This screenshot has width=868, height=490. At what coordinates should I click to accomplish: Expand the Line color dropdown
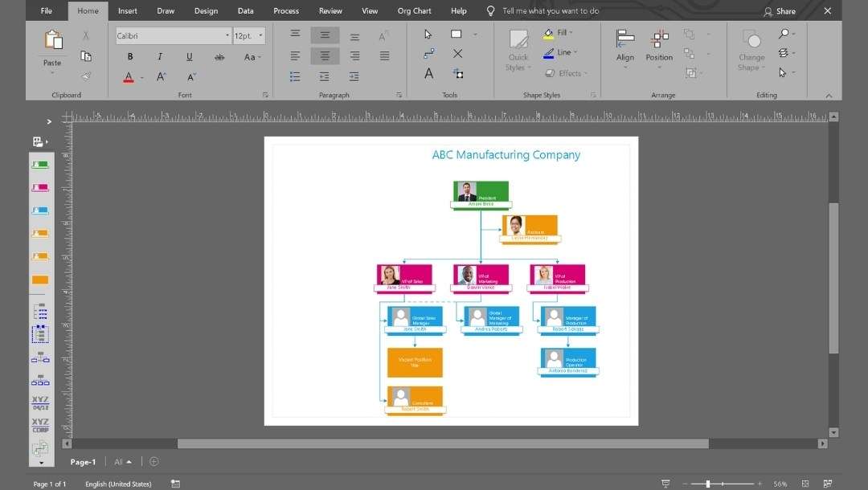tap(575, 53)
